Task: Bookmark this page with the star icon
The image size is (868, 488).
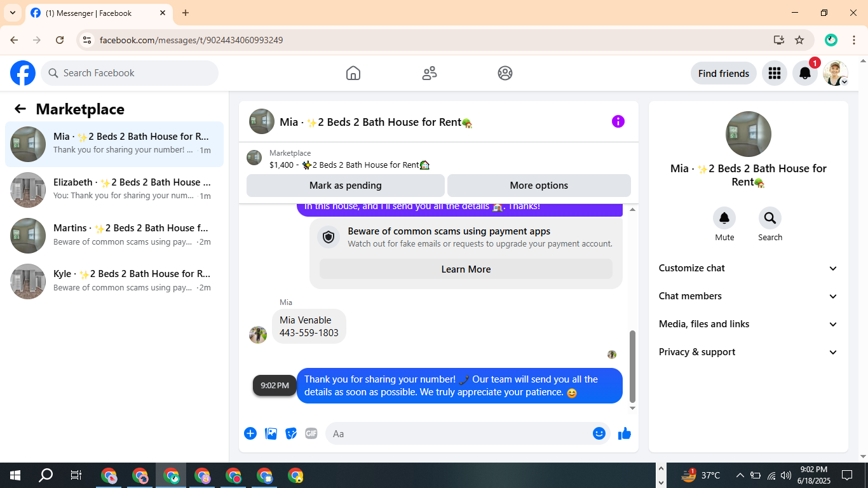Action: 799,40
